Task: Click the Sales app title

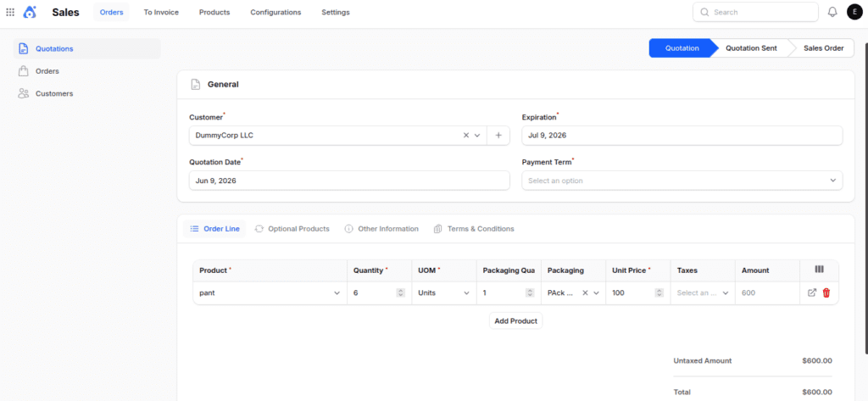Action: pos(66,12)
